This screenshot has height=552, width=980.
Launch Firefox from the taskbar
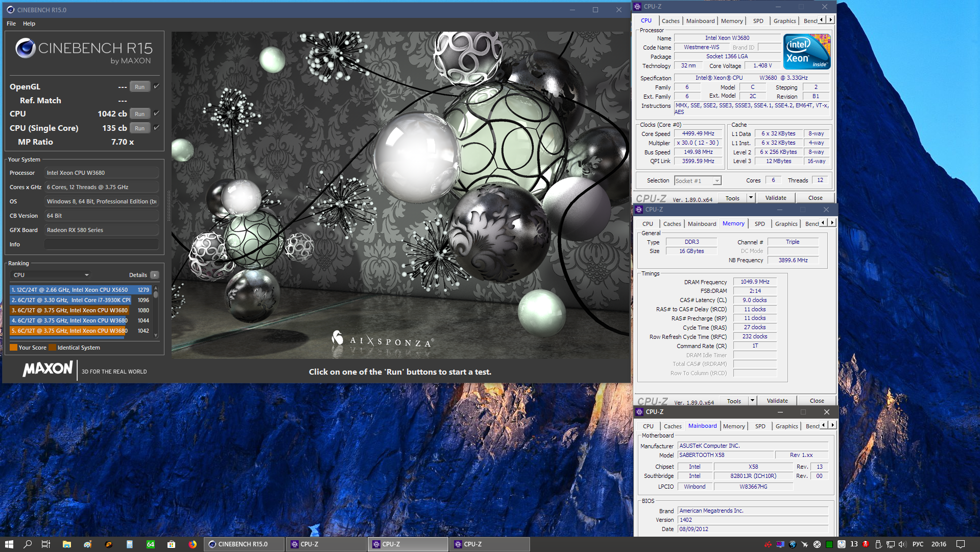click(x=192, y=544)
